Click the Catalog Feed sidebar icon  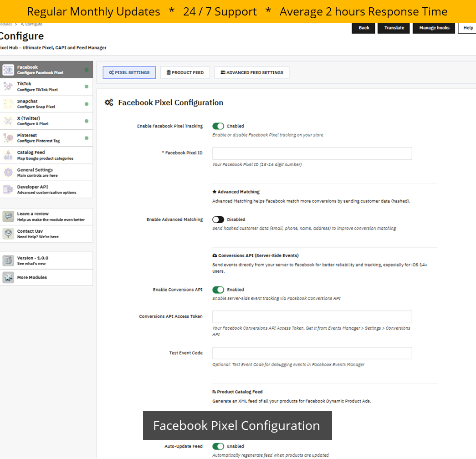[9, 155]
